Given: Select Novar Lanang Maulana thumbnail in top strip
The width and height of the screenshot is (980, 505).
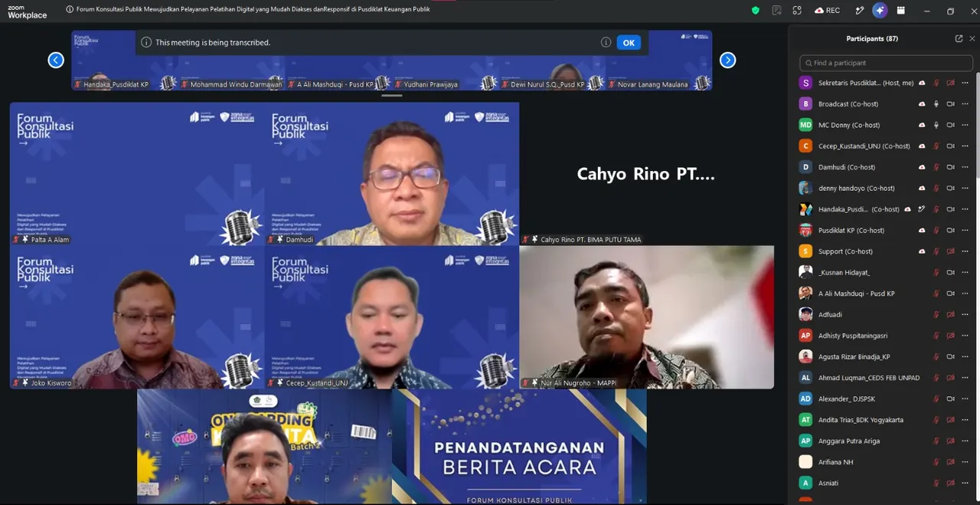Looking at the screenshot, I should [x=659, y=61].
